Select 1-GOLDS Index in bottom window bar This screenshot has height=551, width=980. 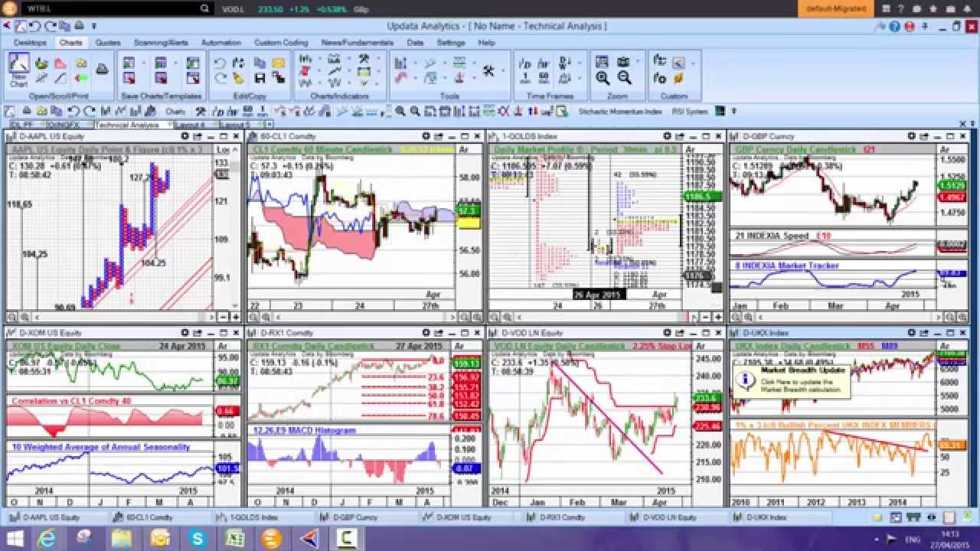254,517
